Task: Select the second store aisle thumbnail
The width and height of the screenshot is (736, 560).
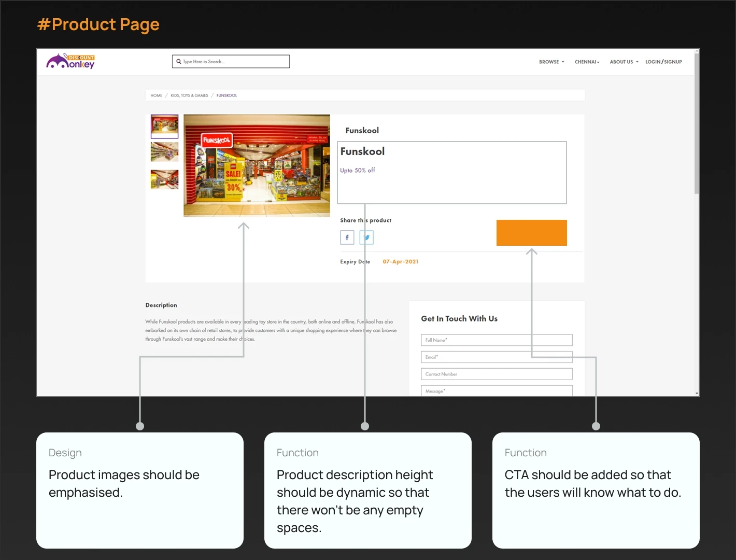Action: pos(164,152)
